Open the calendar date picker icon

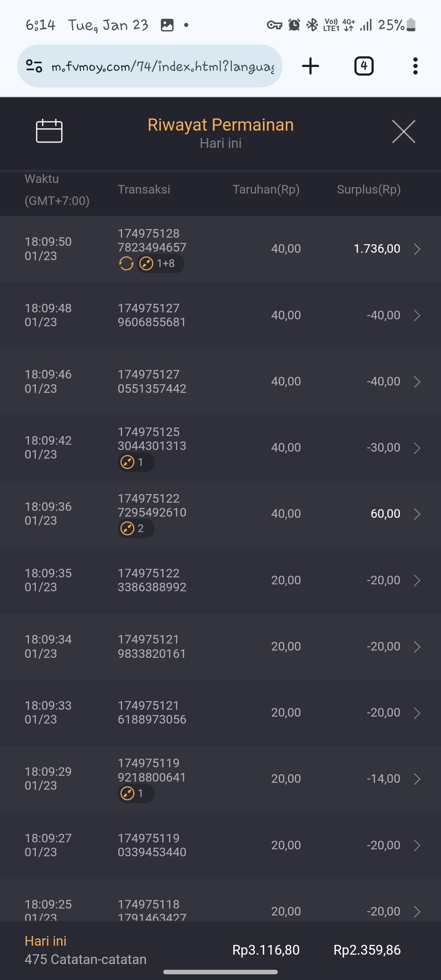[49, 131]
